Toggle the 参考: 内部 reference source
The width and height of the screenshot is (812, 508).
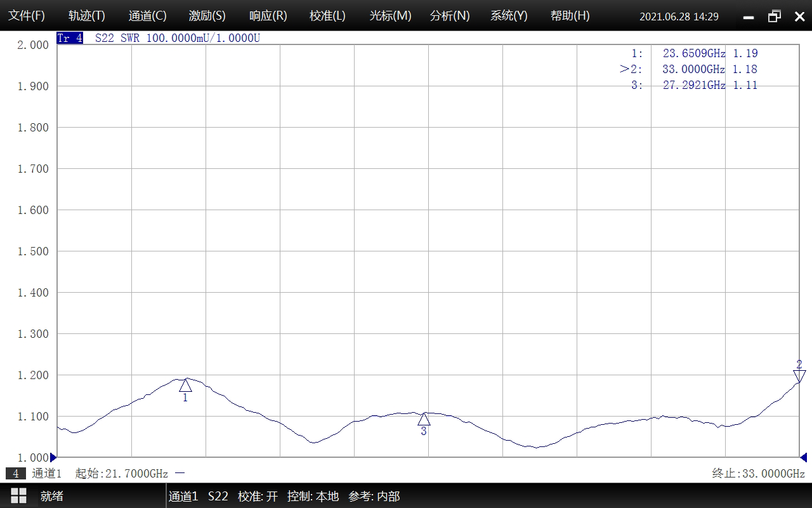(x=374, y=496)
